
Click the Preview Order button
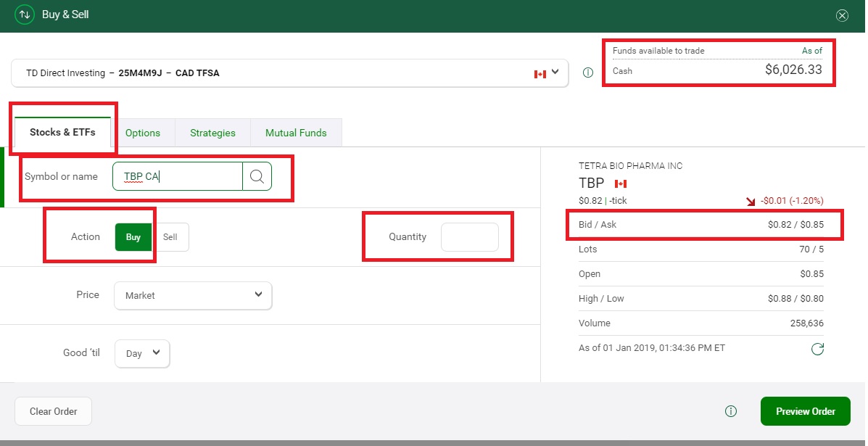point(806,411)
